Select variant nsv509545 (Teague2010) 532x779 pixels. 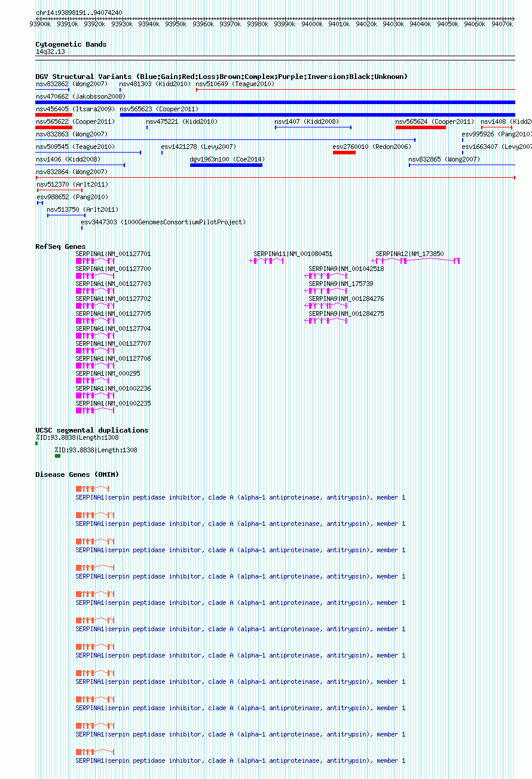(75, 147)
